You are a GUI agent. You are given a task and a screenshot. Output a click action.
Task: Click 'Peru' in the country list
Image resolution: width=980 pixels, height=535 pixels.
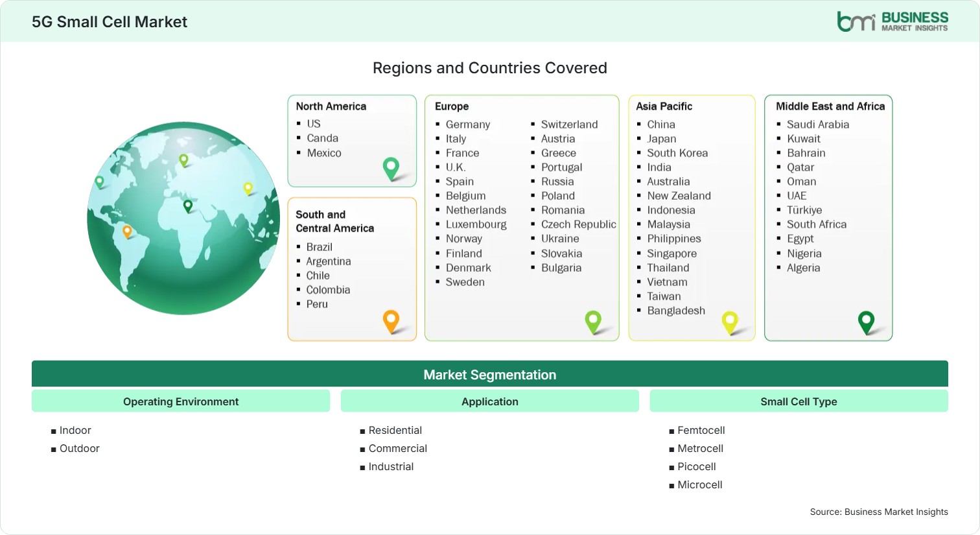[317, 304]
